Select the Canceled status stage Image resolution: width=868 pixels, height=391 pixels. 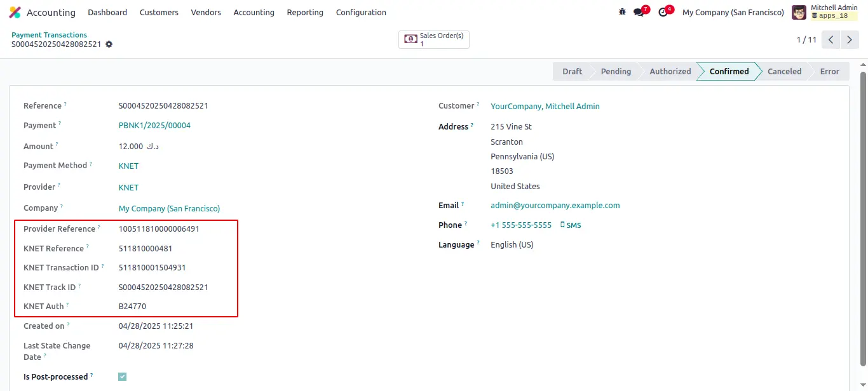pyautogui.click(x=784, y=71)
